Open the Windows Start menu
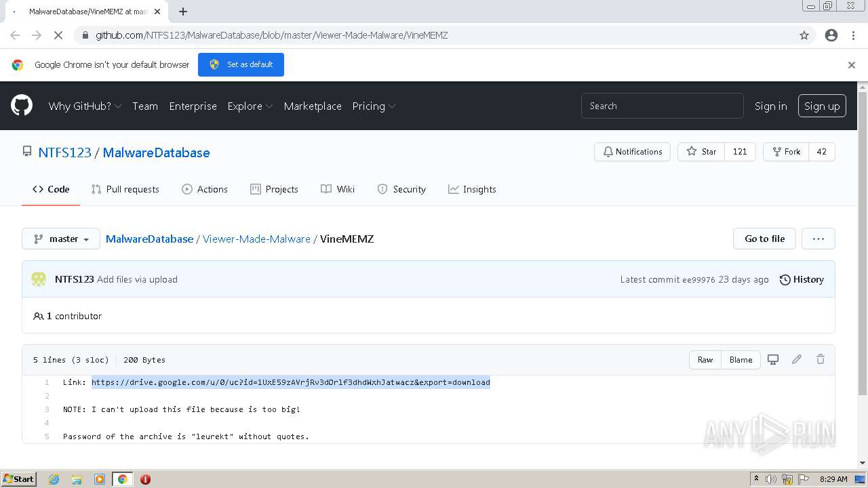The width and height of the screenshot is (868, 488). (19, 479)
